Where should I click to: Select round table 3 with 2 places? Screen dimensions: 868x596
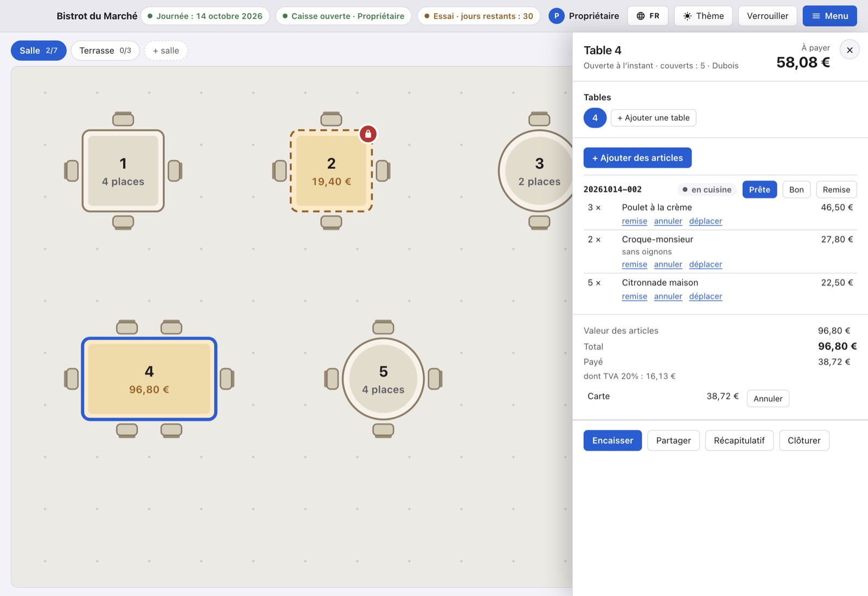click(535, 171)
